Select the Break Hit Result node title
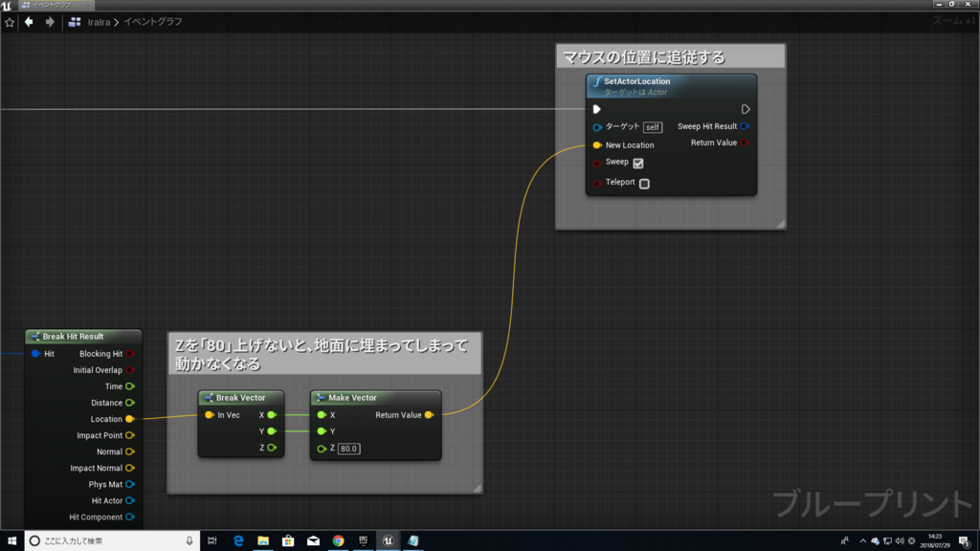Image resolution: width=980 pixels, height=551 pixels. click(73, 336)
